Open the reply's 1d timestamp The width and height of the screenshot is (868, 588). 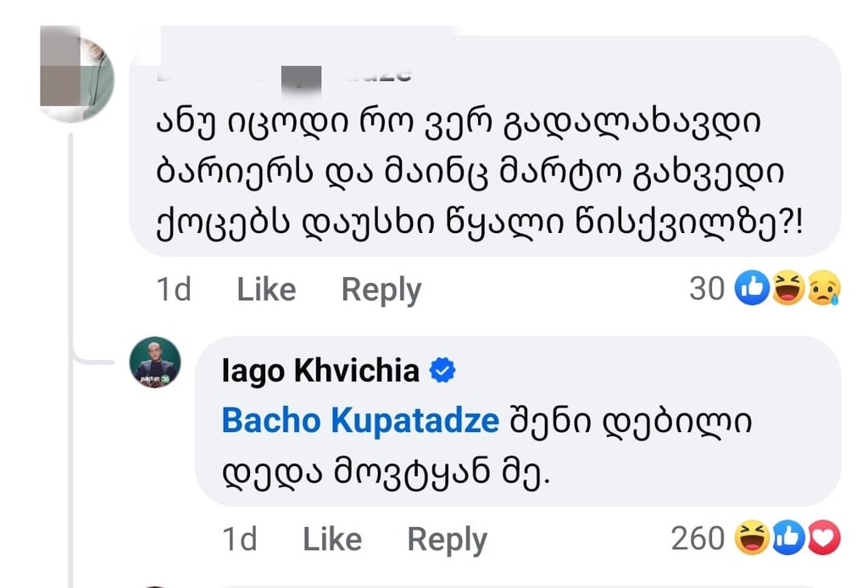[x=240, y=539]
